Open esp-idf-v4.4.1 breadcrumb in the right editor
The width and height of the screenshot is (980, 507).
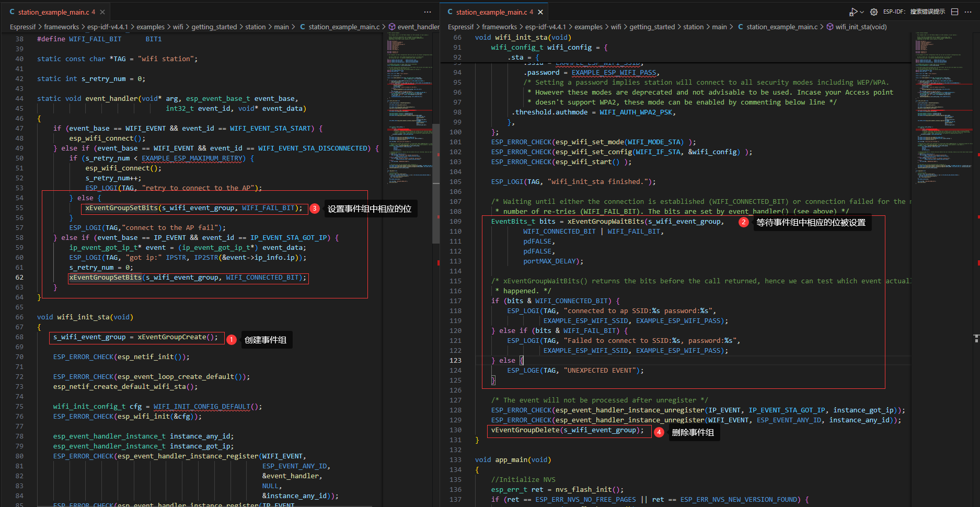coord(546,27)
